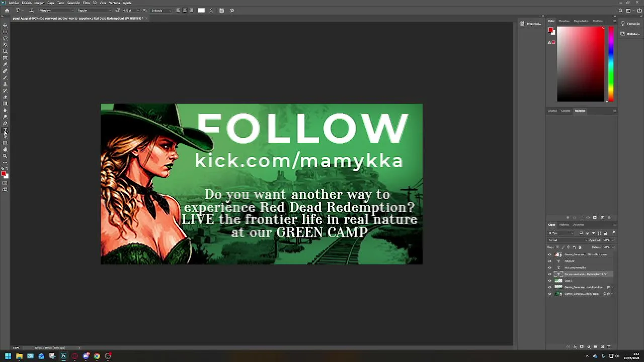This screenshot has width=644, height=362.
Task: Select the Brush tool
Action: [5, 77]
